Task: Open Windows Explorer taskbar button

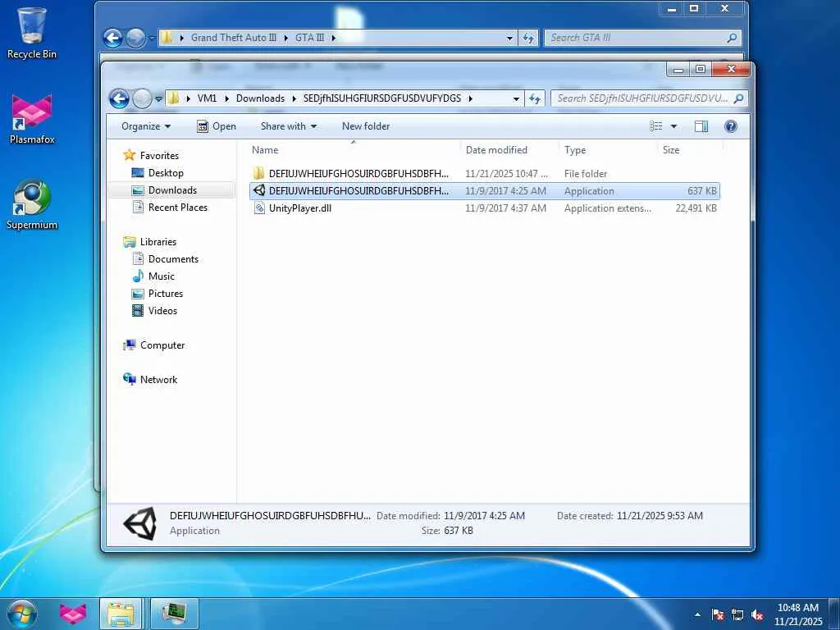Action: (121, 614)
